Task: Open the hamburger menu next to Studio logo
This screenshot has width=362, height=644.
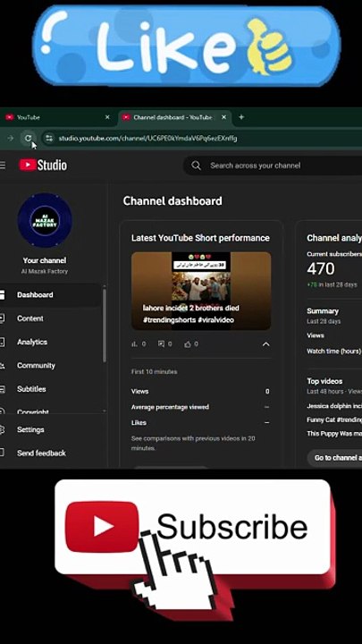Action: [x=3, y=165]
